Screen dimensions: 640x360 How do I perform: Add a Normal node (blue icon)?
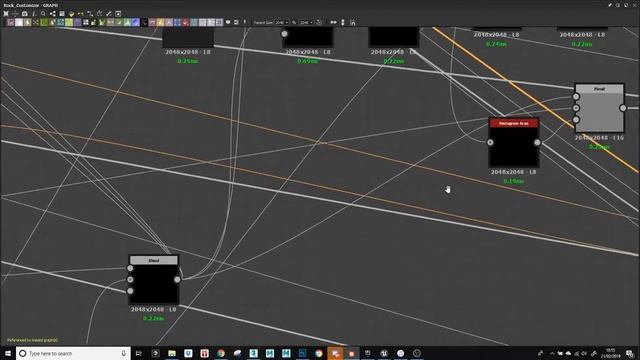point(136,22)
